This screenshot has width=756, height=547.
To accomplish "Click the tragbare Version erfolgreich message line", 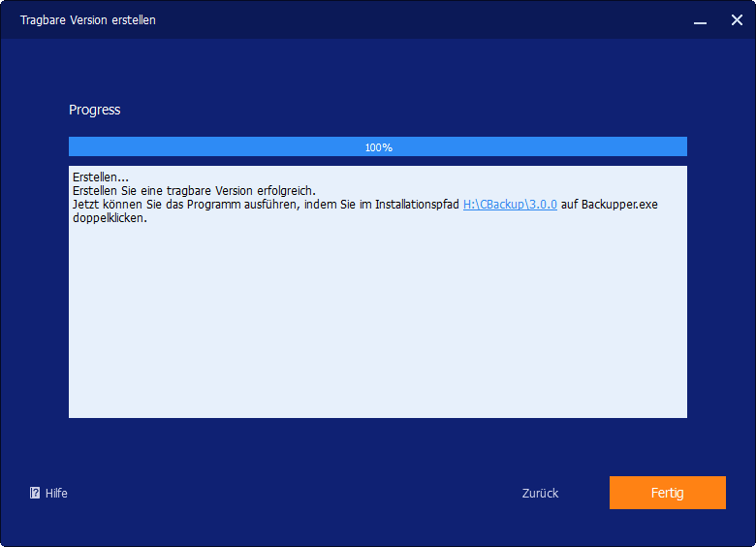I will point(194,192).
